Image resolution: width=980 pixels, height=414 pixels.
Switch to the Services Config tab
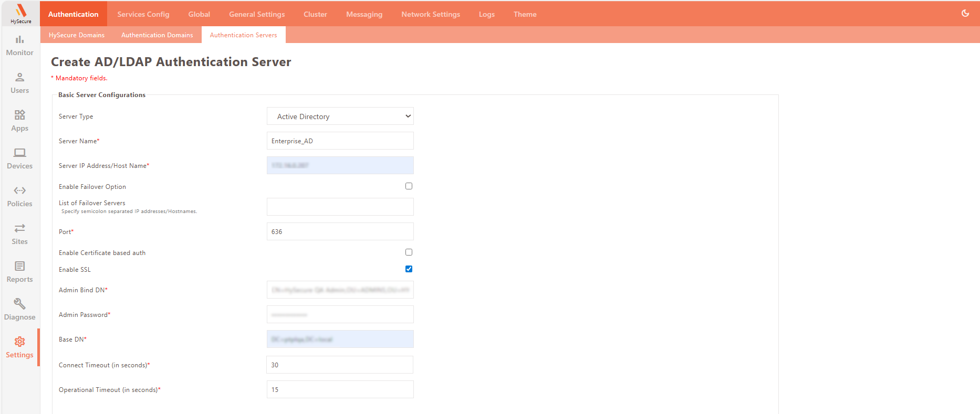tap(143, 14)
